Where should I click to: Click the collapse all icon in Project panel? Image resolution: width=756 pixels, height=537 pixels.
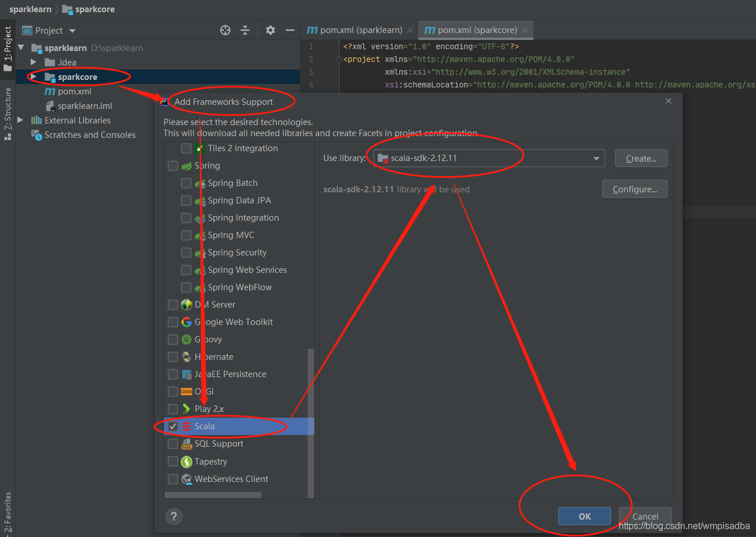[245, 30]
